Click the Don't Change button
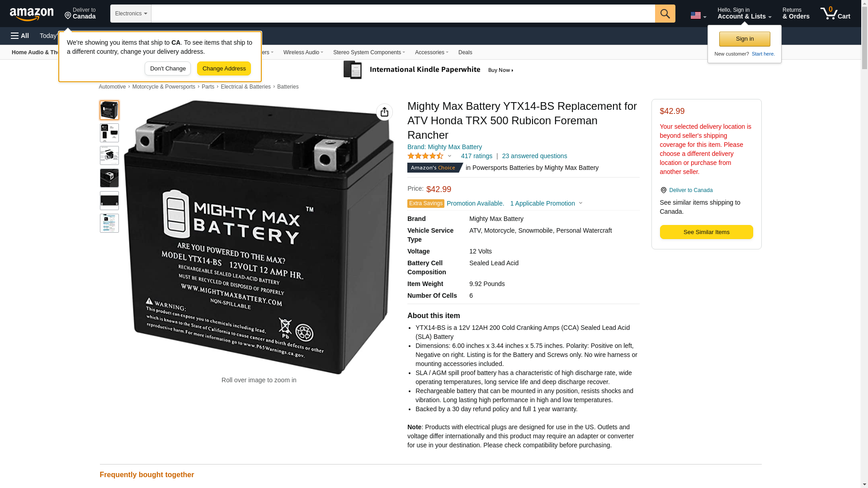Image resolution: width=868 pixels, height=488 pixels. (168, 69)
